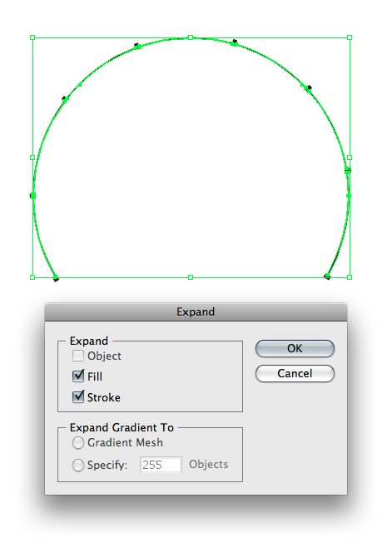Uncheck the Stroke checkbox
Screen dimensions: 392x548
(x=78, y=397)
